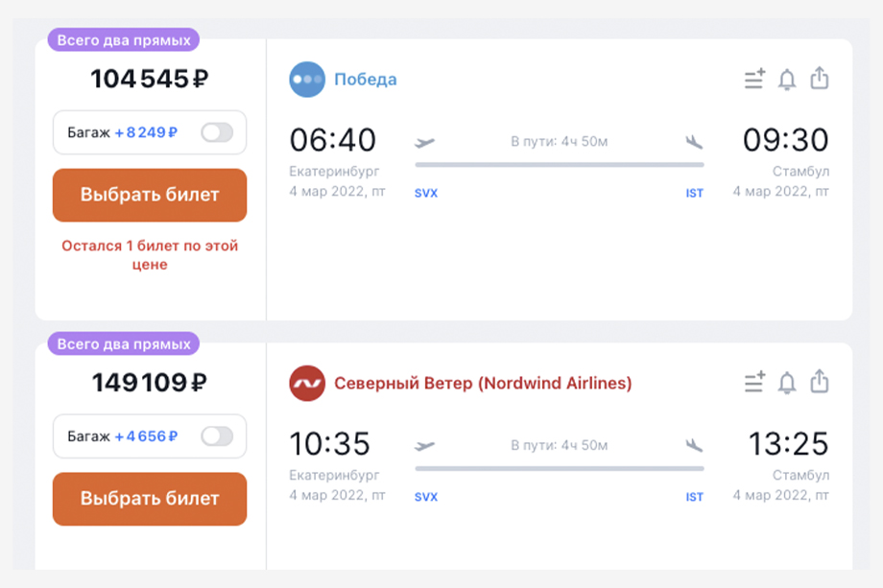Viewport: 883px width, 588px height.
Task: Subscribe to Nordwind flight price bell
Action: 787,383
